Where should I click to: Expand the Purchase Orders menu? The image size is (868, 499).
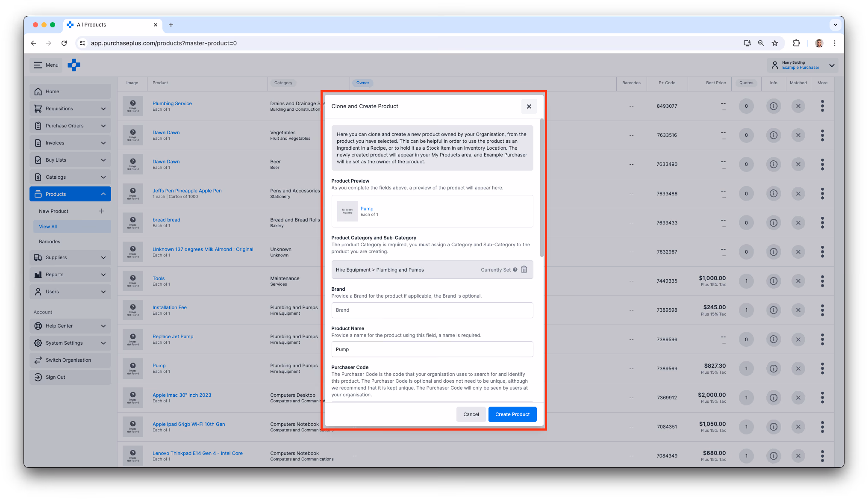pos(70,126)
